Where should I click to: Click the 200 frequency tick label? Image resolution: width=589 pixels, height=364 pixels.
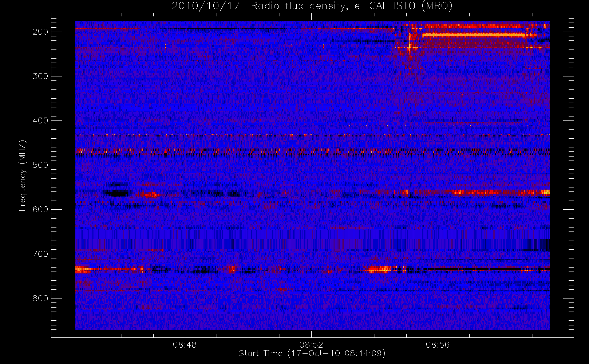click(40, 32)
